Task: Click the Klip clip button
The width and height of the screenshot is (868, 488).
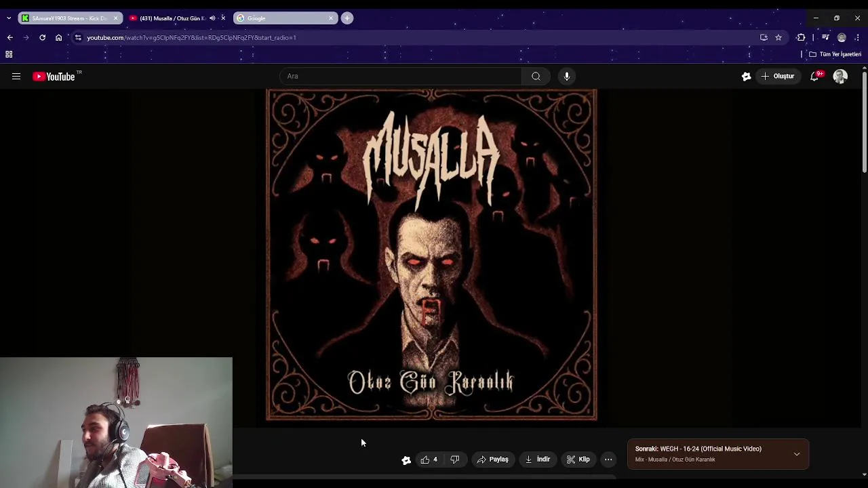Action: point(578,460)
